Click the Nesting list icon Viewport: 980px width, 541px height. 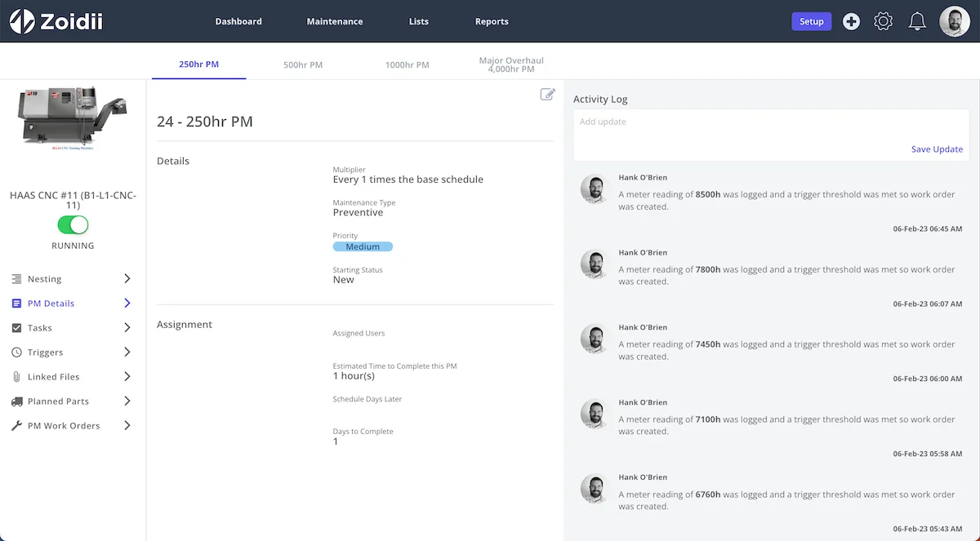(x=16, y=279)
